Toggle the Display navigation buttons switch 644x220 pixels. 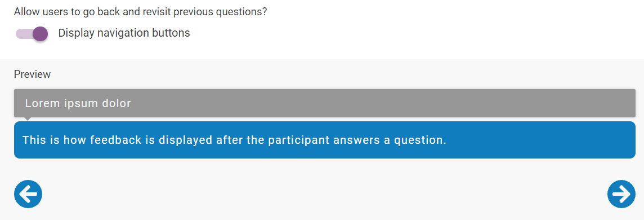[32, 34]
